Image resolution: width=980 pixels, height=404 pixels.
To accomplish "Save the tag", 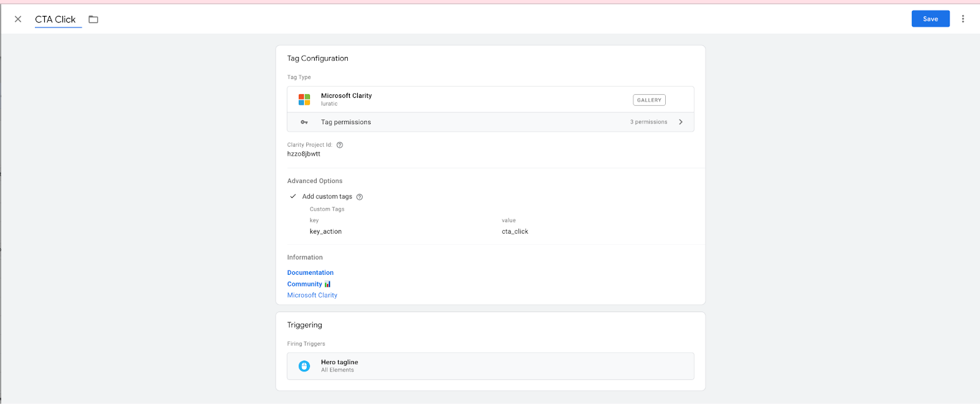I will click(x=930, y=19).
